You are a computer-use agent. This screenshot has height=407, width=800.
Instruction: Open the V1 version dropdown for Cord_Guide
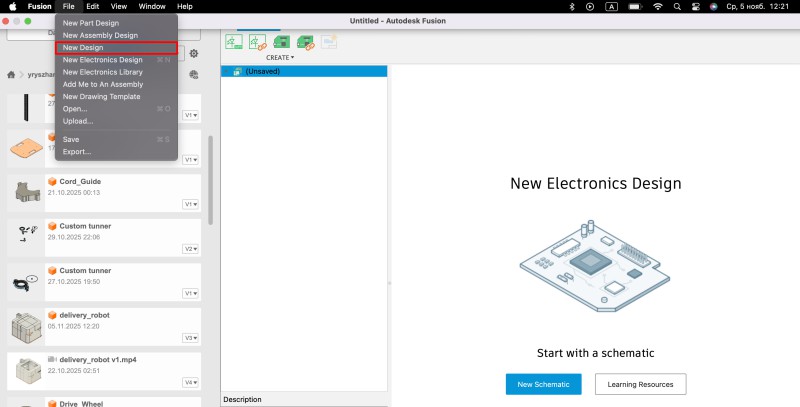pos(190,205)
